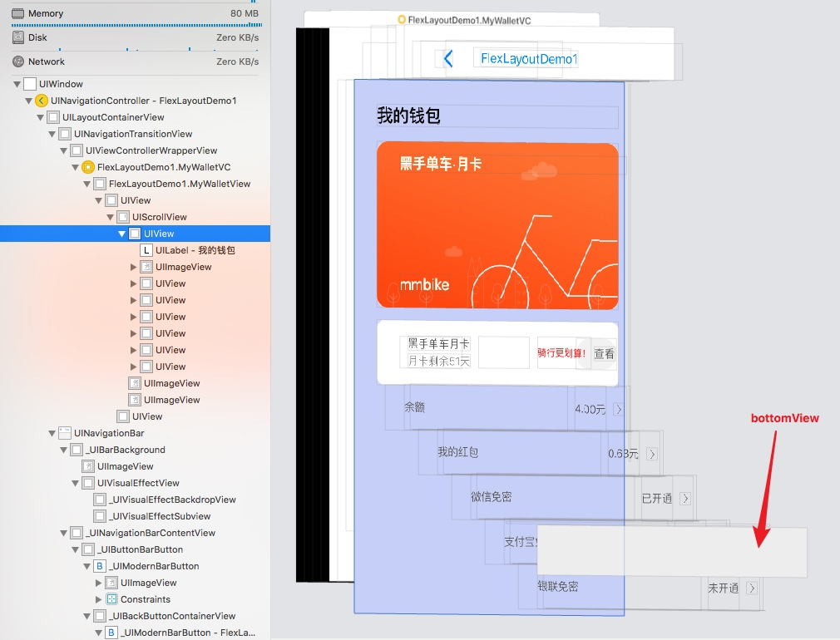Screen dimensions: 840x640
Task: Click the MyWalletVC title icon above canvas
Action: point(401,20)
